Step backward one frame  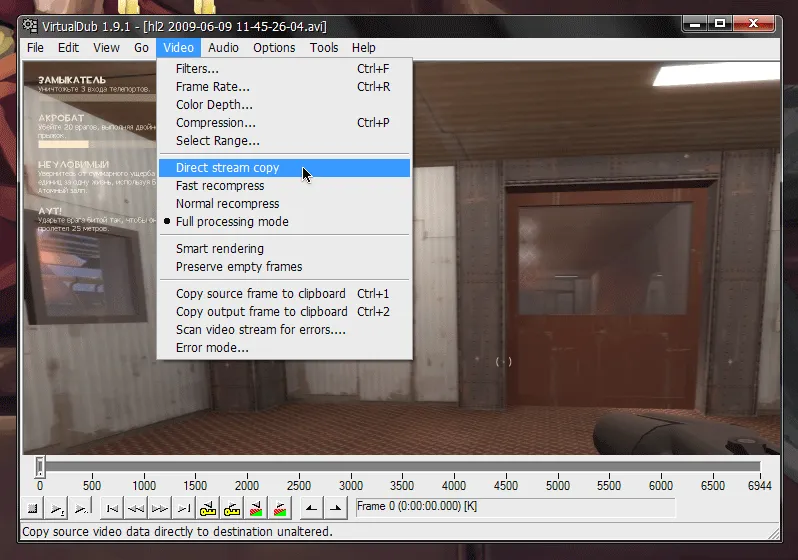point(137,508)
